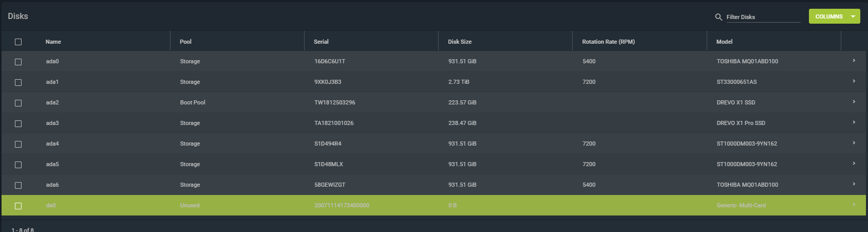Click disk name da0
The image size is (868, 232).
tap(51, 205)
